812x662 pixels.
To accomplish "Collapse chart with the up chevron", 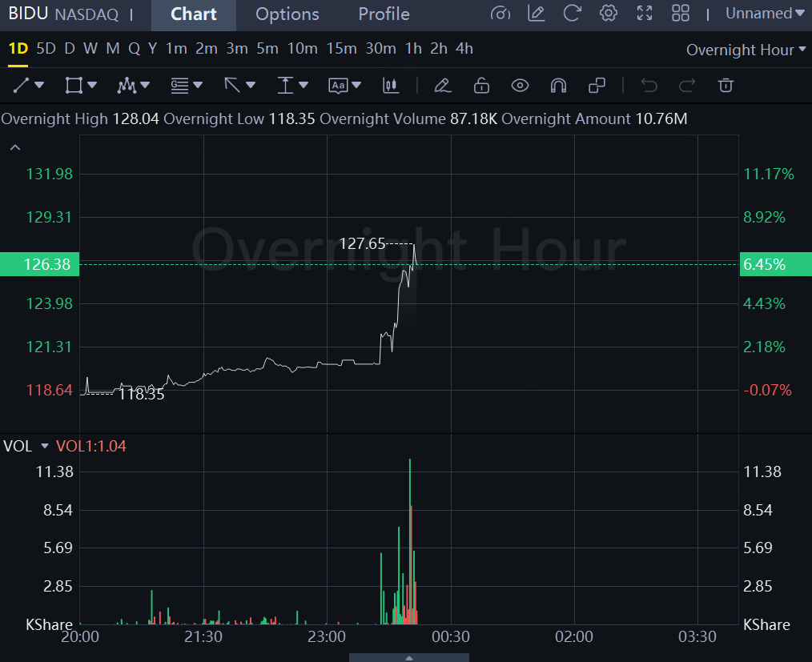I will click(15, 147).
